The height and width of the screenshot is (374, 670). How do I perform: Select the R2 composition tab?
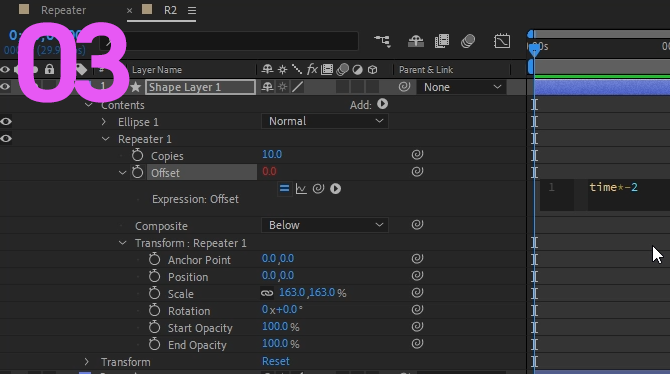point(170,10)
